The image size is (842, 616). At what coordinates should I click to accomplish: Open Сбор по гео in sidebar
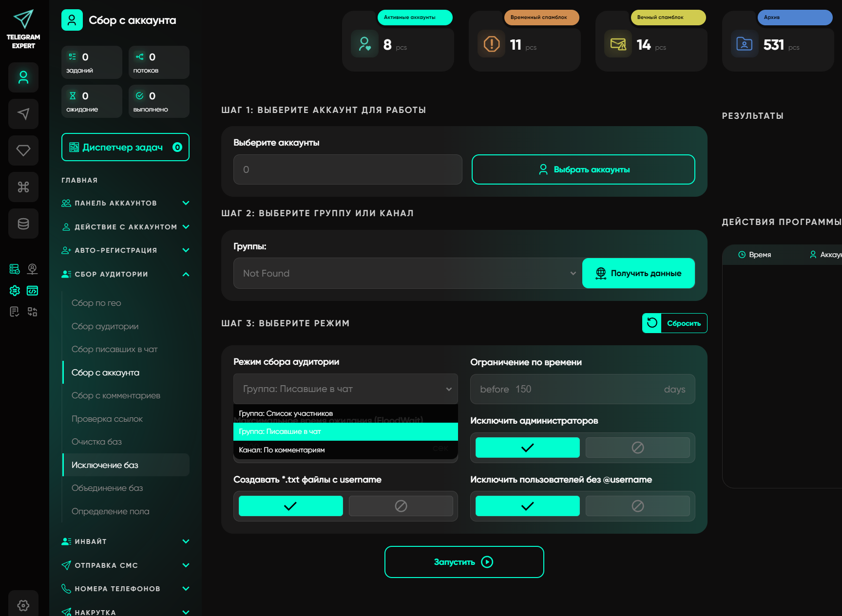click(x=96, y=303)
